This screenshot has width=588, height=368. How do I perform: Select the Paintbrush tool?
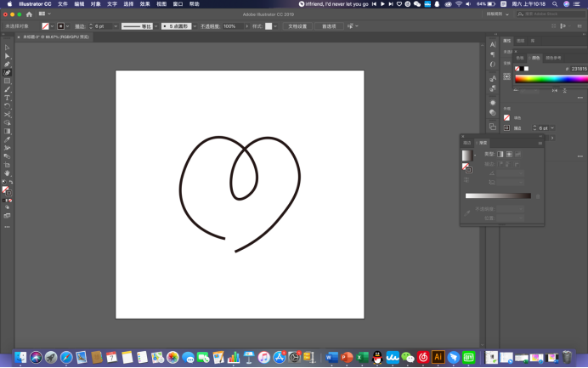[x=7, y=89]
